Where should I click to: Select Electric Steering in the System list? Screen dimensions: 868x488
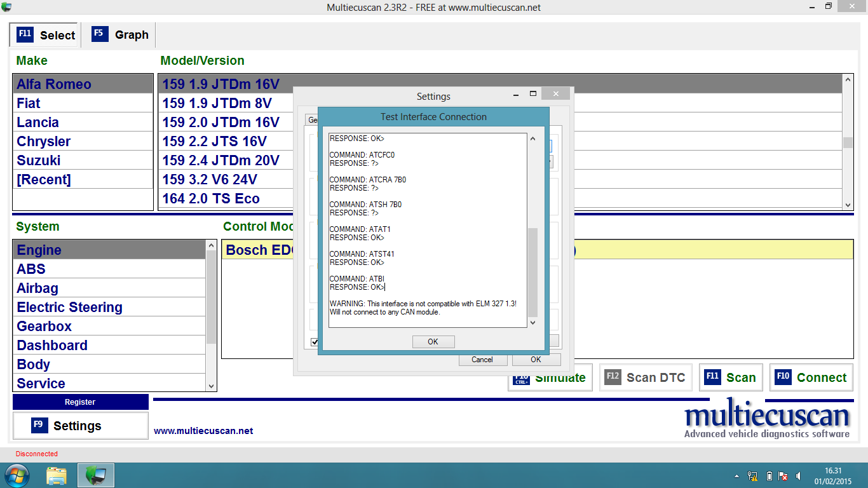click(x=109, y=307)
